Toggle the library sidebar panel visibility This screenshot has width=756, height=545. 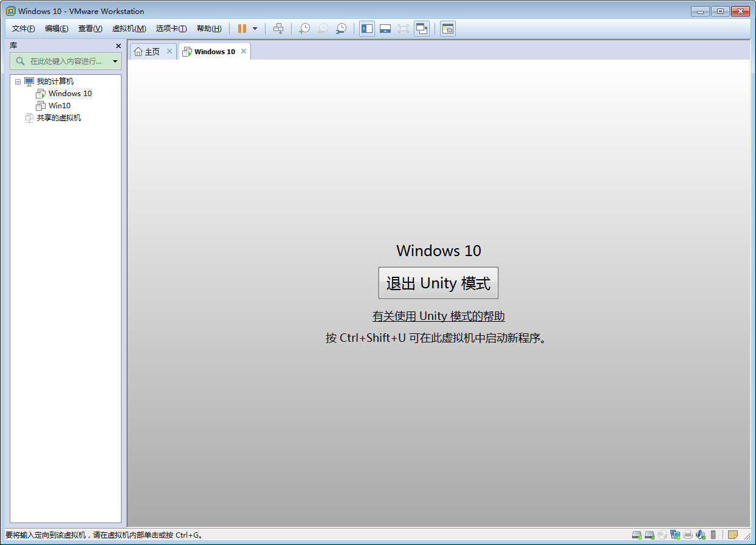click(x=366, y=28)
